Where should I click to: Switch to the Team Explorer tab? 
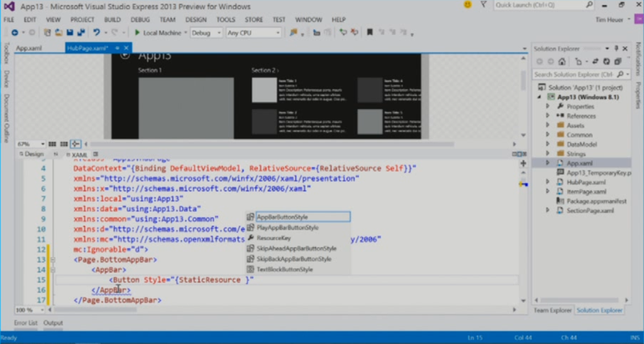[552, 310]
